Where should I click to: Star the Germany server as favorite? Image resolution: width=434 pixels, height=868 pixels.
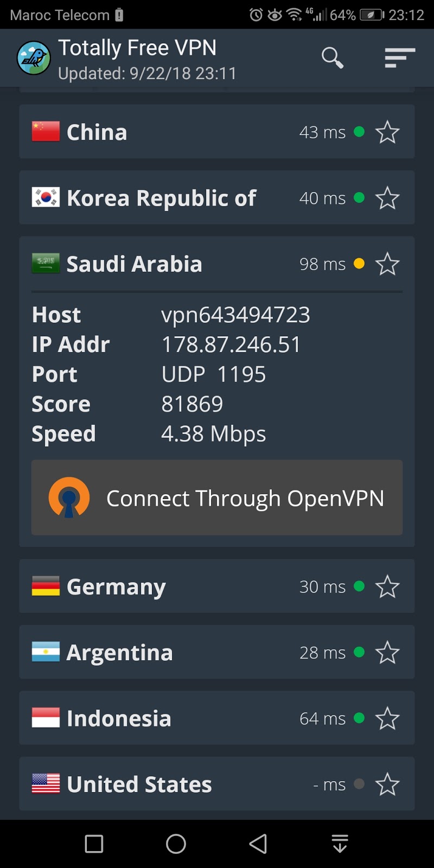click(x=387, y=586)
